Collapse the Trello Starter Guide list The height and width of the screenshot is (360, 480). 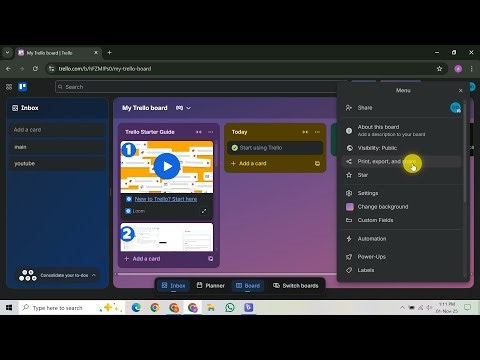pyautogui.click(x=199, y=132)
